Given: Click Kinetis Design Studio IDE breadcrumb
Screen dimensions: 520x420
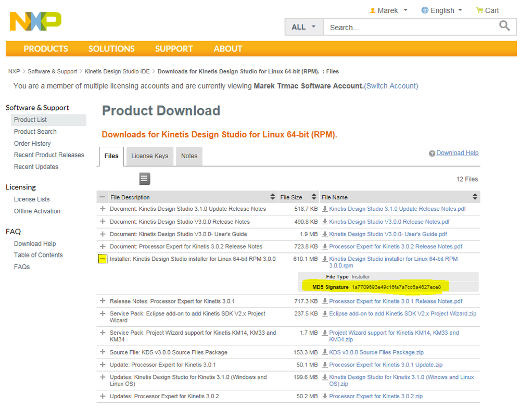Looking at the screenshot, I should pos(117,72).
